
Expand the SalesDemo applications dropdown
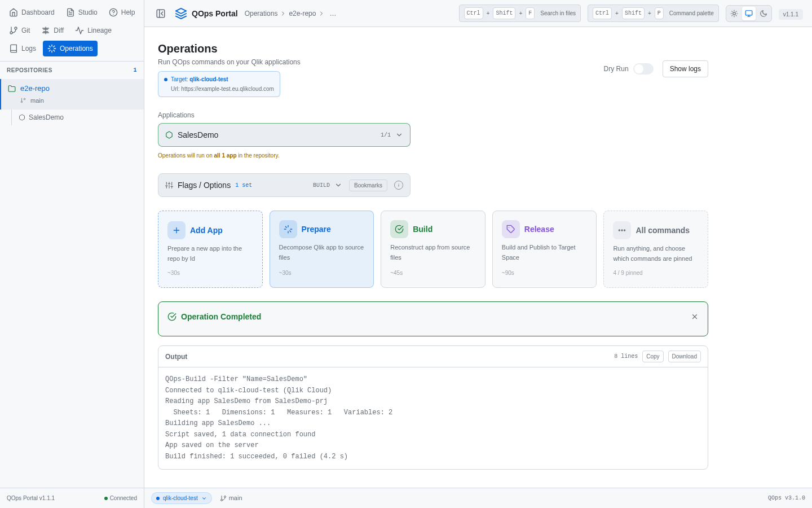284,135
